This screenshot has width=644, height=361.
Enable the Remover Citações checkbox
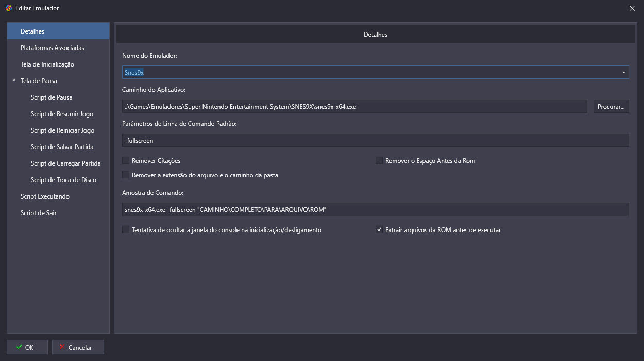[x=126, y=161]
